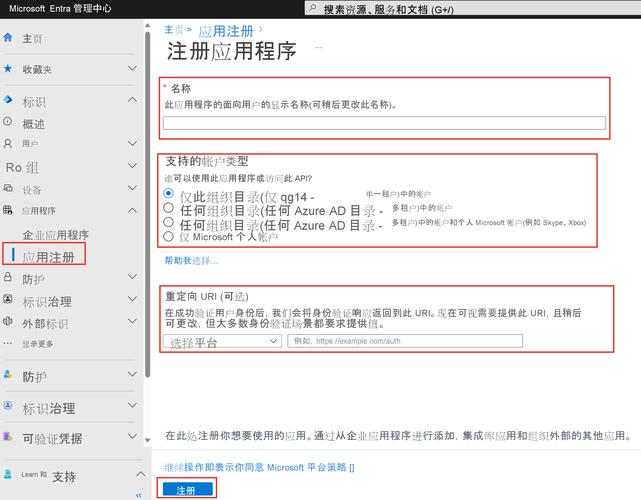Click the 外部标识 globe icon

point(7,321)
